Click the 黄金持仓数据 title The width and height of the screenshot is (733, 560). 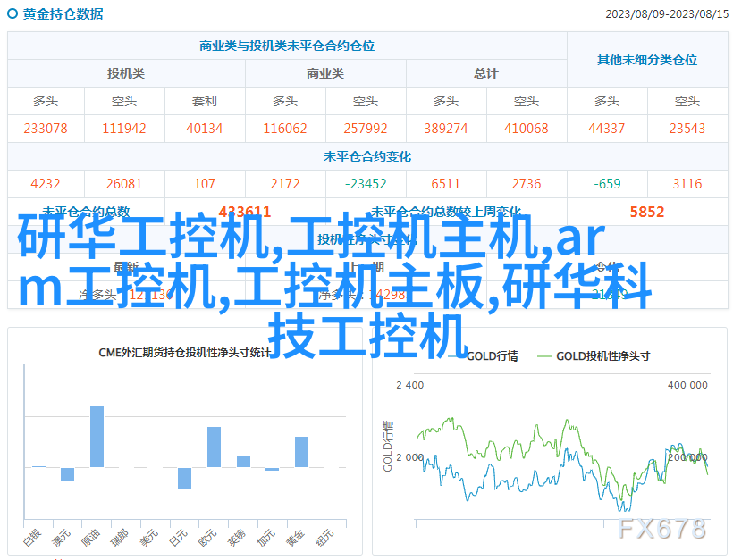coord(63,14)
